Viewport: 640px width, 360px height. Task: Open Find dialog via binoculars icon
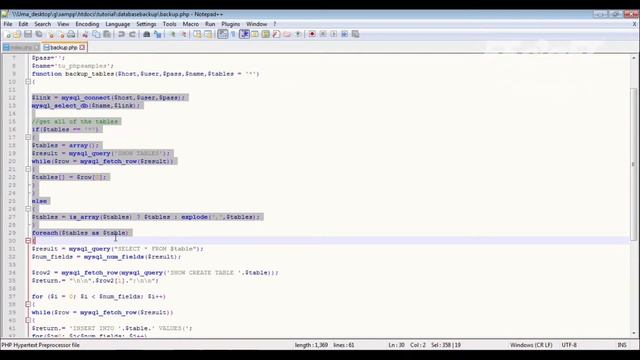click(147, 34)
